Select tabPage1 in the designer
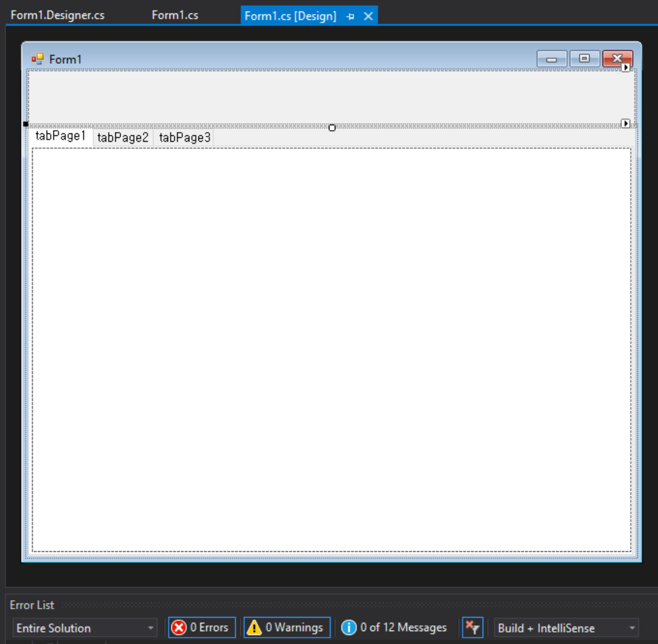The height and width of the screenshot is (644, 658). (61, 136)
